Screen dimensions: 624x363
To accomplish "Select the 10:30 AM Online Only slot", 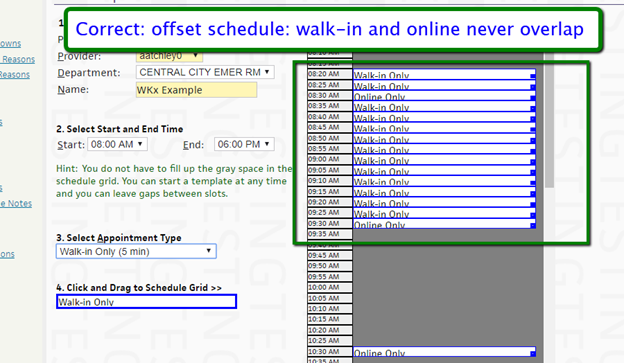I will tap(444, 352).
